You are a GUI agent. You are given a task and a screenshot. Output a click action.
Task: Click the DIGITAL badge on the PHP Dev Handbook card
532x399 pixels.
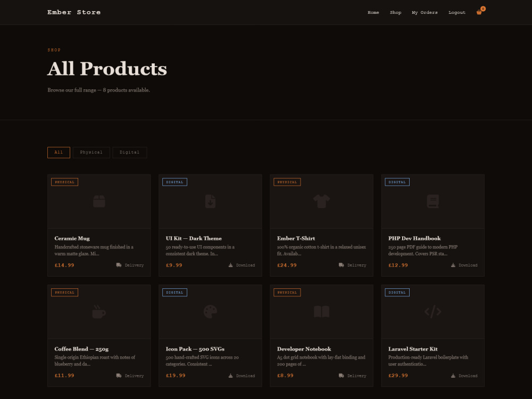[x=397, y=182]
